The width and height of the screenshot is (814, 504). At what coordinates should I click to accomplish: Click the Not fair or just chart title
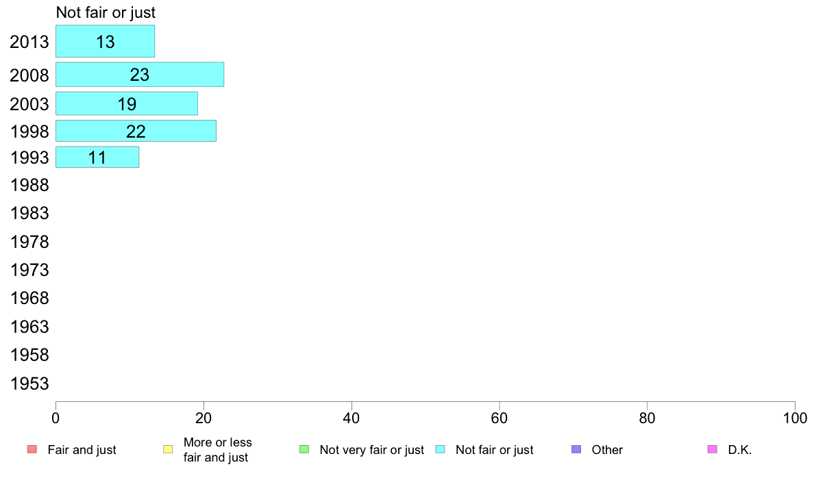point(106,12)
